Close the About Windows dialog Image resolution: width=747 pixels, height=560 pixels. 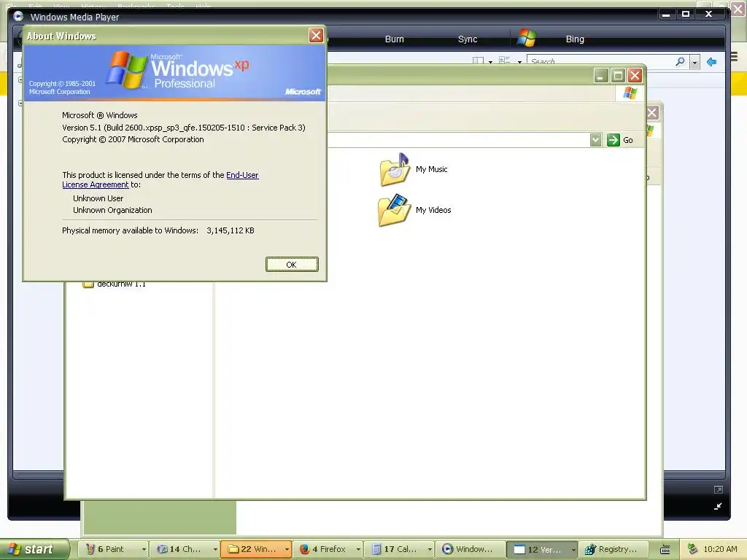316,35
